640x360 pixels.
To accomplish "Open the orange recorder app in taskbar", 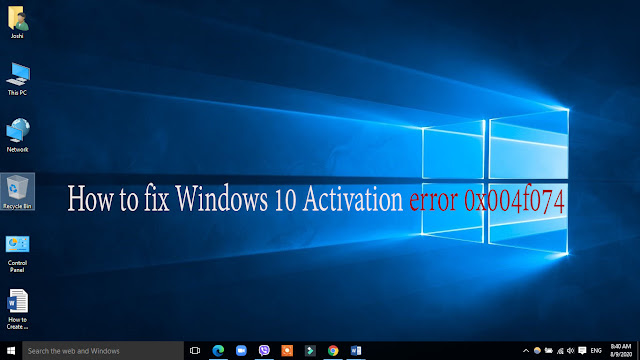I will pos(287,351).
